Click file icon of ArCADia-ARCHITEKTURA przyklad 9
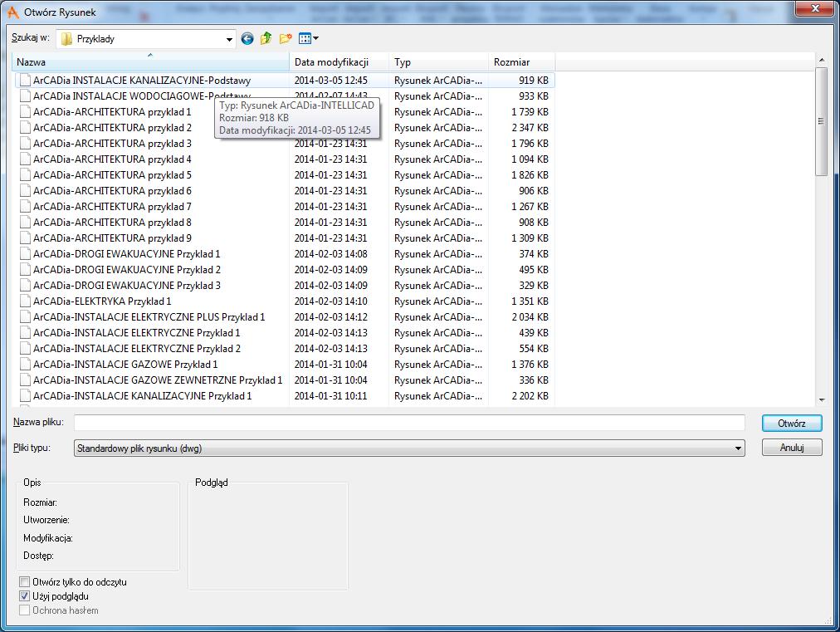The width and height of the screenshot is (840, 632). point(25,238)
